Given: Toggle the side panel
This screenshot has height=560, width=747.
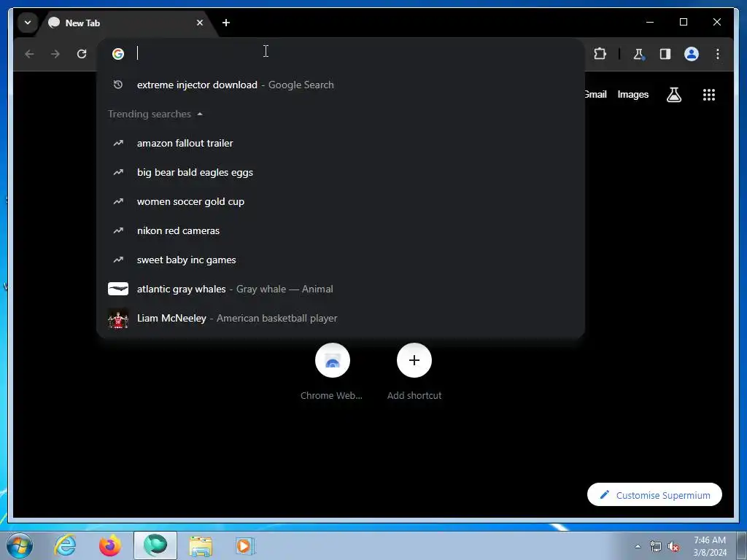Looking at the screenshot, I should (665, 54).
